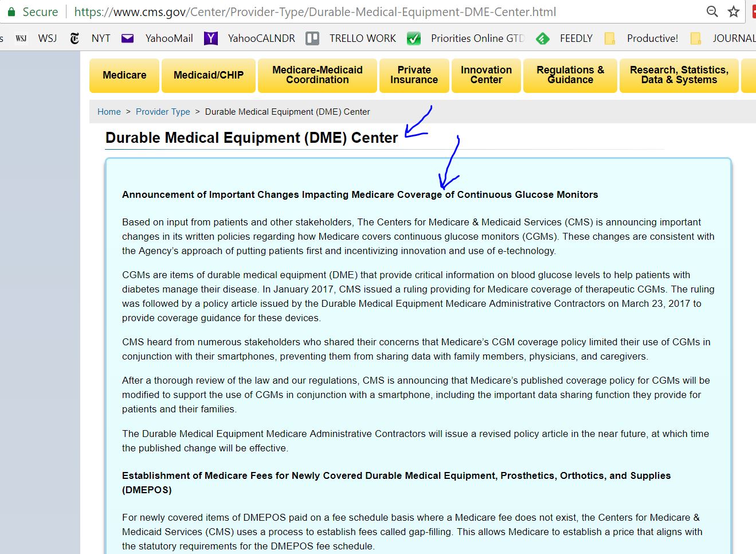Open FEEDLY using its green bookmark icon
756x554 pixels.
click(542, 38)
